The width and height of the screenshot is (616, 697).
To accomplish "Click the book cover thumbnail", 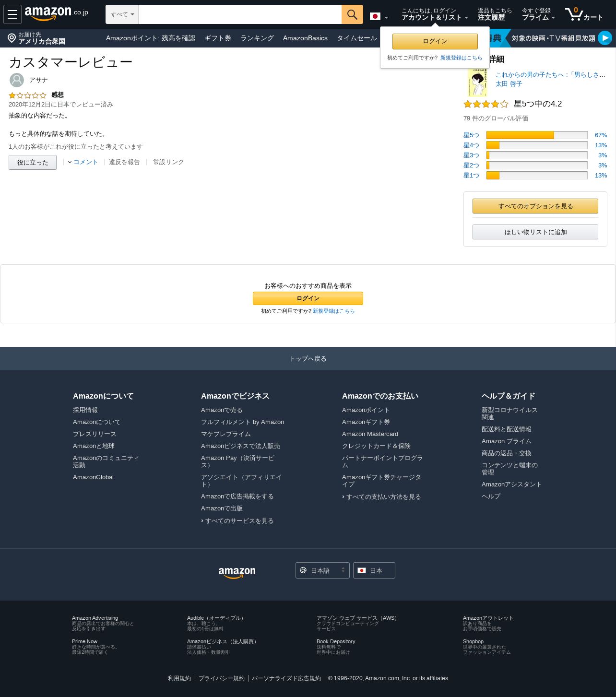I will [477, 82].
